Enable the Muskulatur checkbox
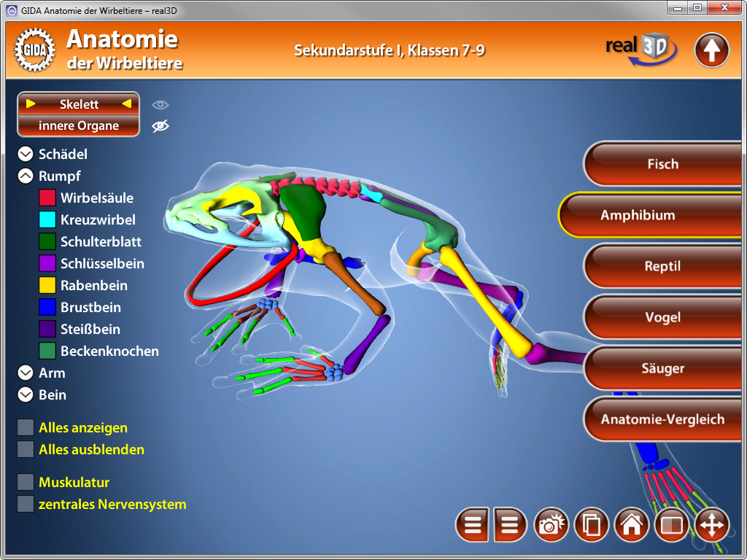The height and width of the screenshot is (560, 747). point(26,483)
